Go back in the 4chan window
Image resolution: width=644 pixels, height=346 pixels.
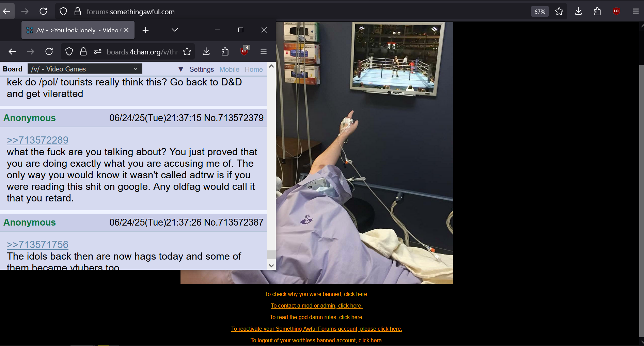point(12,51)
